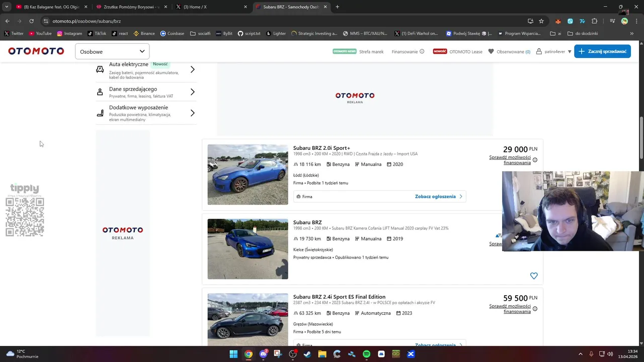Open thumbnail of black BRZ 2.4i
The image size is (644, 362).
tap(248, 319)
